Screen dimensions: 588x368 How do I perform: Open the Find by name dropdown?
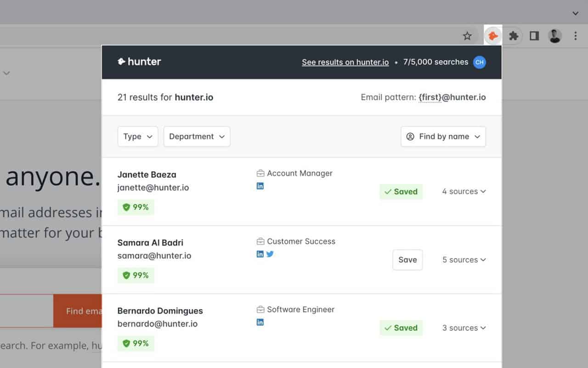[x=442, y=136]
